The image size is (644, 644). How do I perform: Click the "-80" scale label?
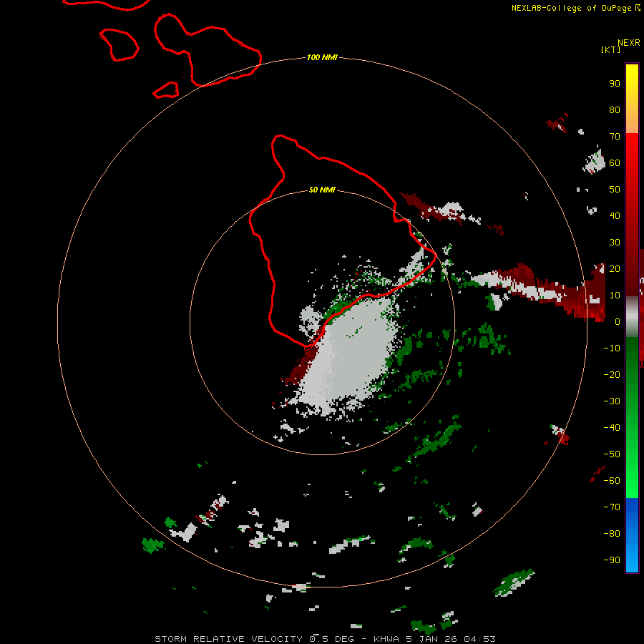612,534
